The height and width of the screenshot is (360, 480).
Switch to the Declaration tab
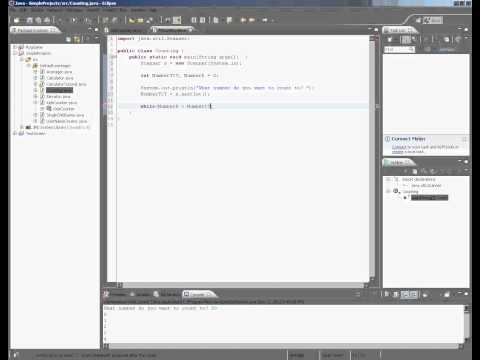[x=167, y=294]
